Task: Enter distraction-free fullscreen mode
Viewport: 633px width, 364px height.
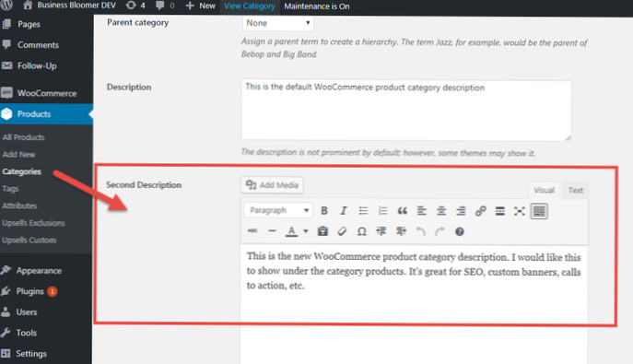Action: [519, 211]
